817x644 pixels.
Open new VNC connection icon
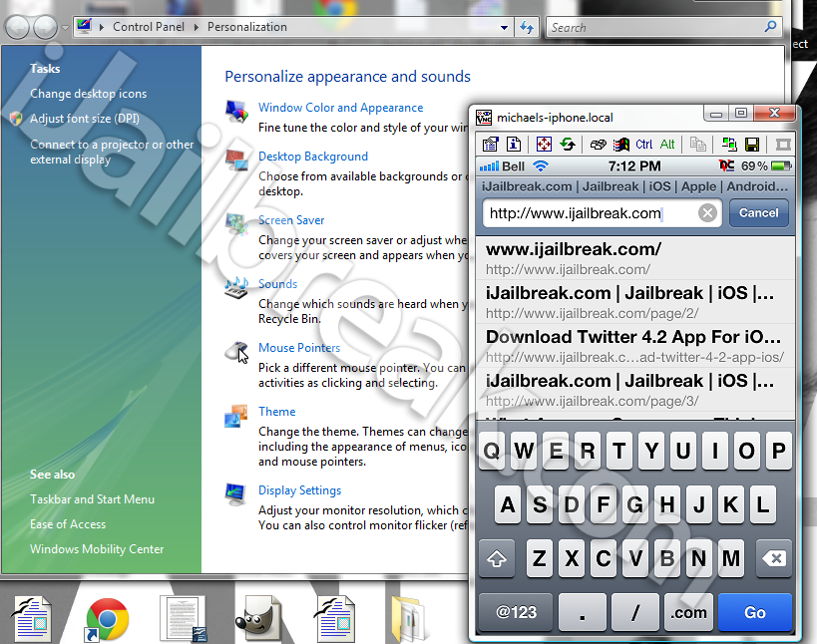[x=729, y=145]
